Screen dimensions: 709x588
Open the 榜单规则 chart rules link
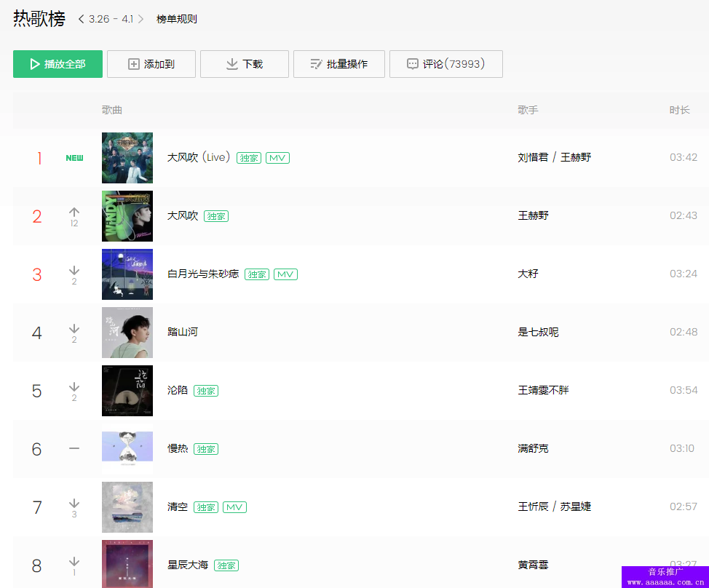tap(176, 19)
